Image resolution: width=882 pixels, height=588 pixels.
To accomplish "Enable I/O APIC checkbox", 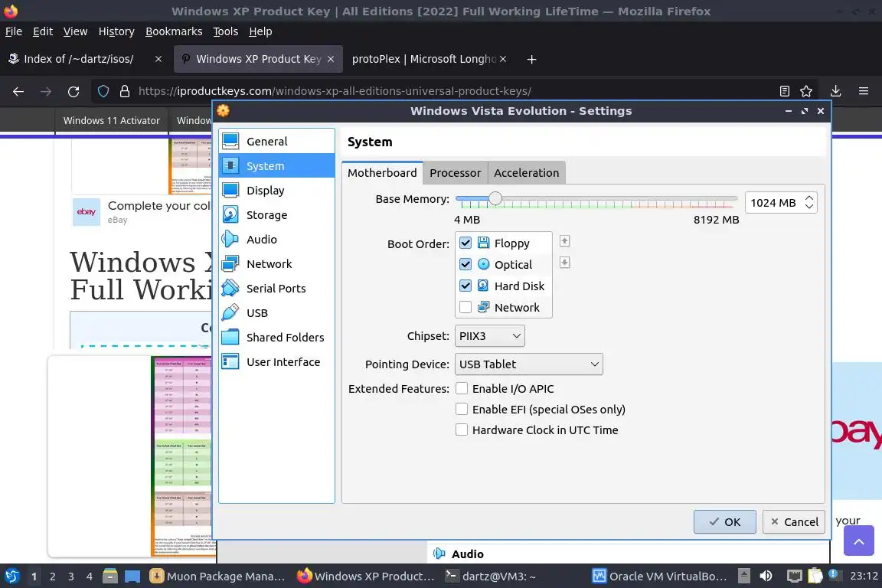I will click(461, 388).
